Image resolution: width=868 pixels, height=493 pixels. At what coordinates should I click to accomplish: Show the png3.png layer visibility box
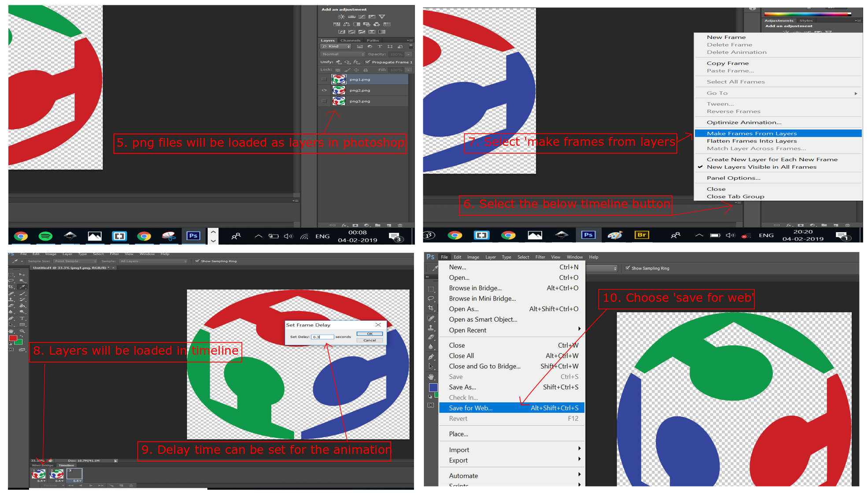(x=324, y=101)
